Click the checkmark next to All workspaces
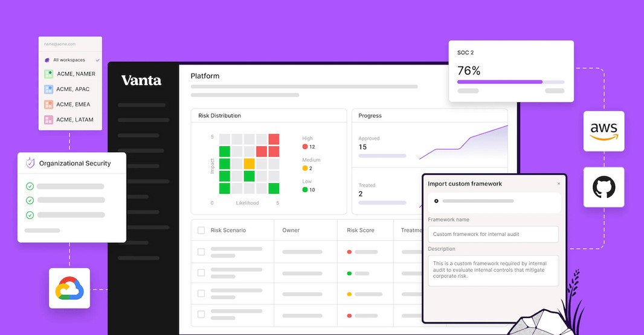This screenshot has width=644, height=335. coord(97,60)
